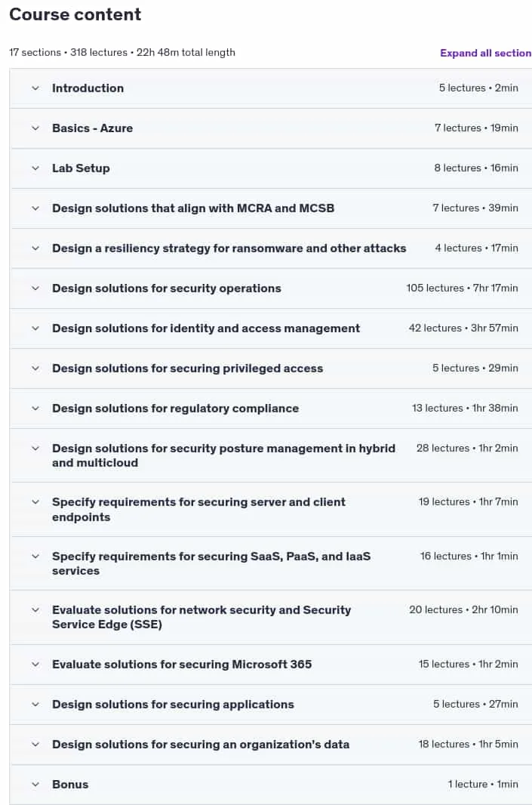The width and height of the screenshot is (532, 805).
Task: Click the Bonus section title
Action: tap(70, 785)
